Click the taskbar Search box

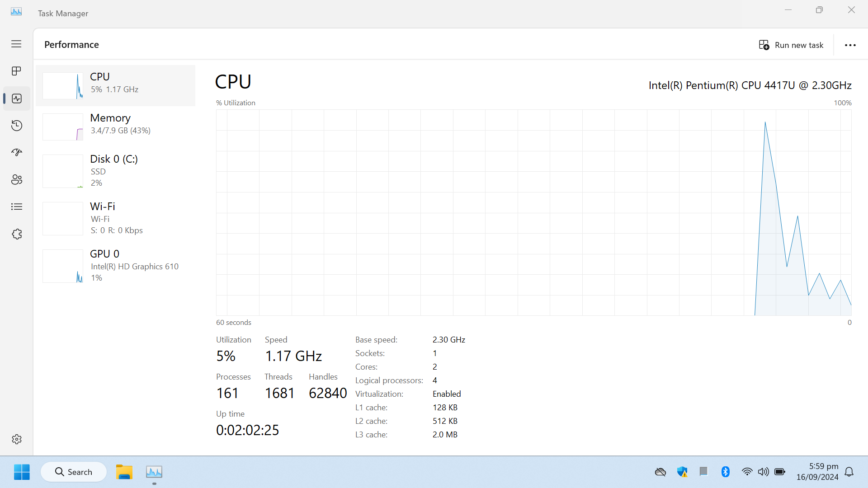[74, 472]
